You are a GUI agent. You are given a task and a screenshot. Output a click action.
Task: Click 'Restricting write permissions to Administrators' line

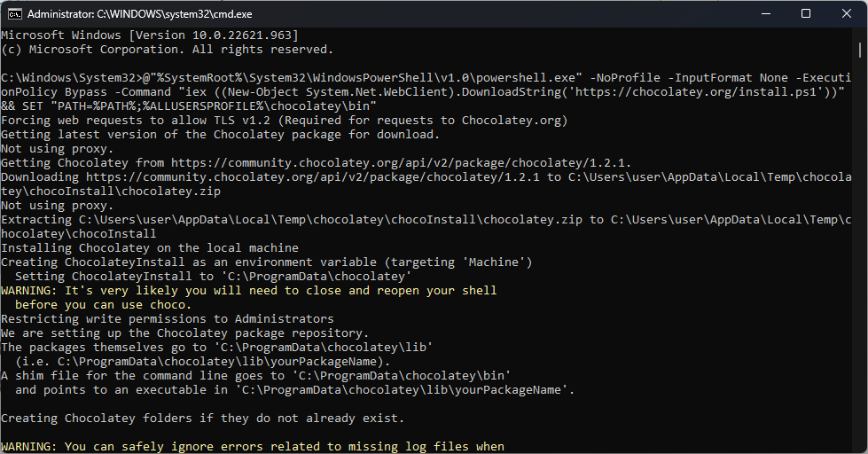click(x=168, y=319)
